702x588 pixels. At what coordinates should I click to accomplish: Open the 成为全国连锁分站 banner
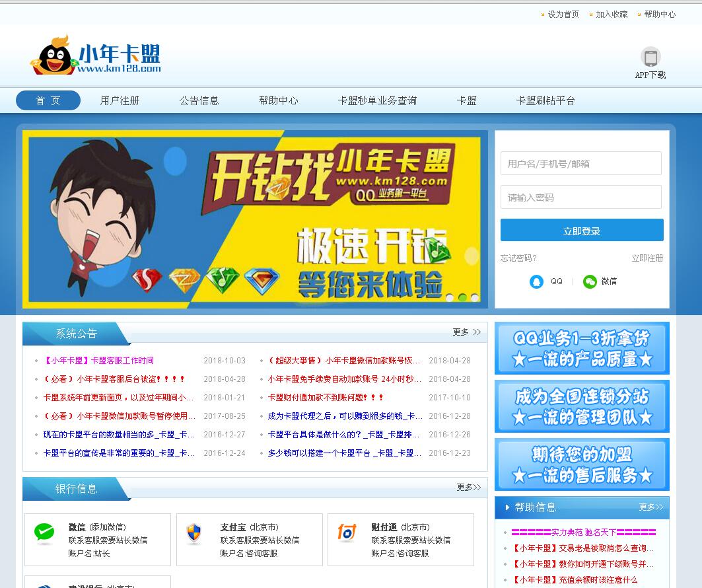(582, 406)
